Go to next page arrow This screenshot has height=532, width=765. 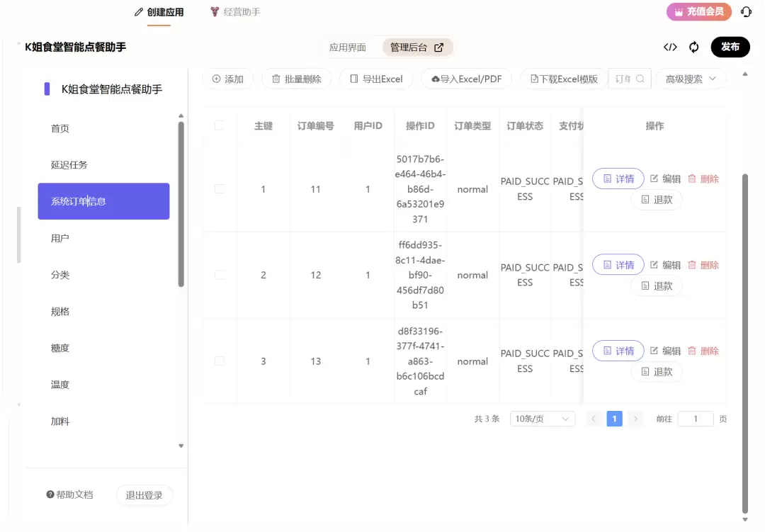(635, 419)
